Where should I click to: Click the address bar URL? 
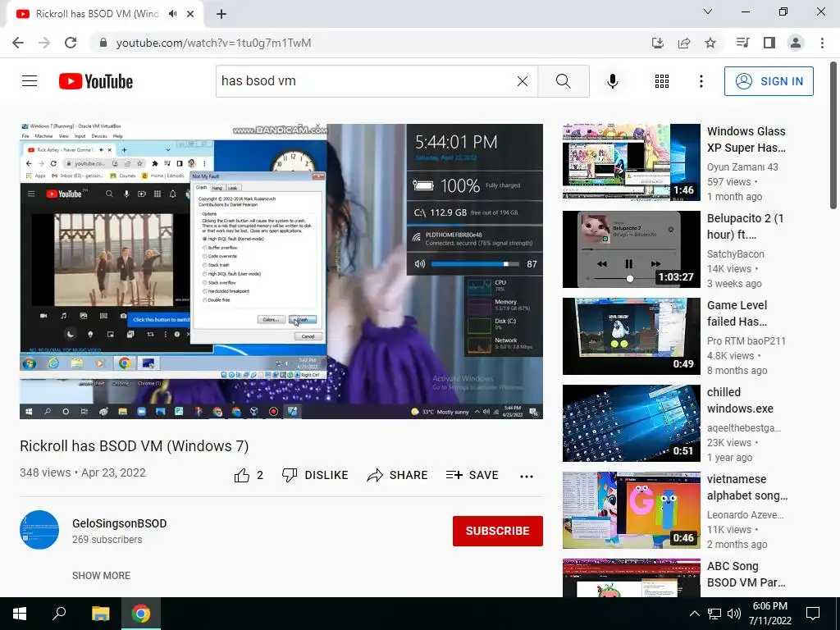coord(213,43)
